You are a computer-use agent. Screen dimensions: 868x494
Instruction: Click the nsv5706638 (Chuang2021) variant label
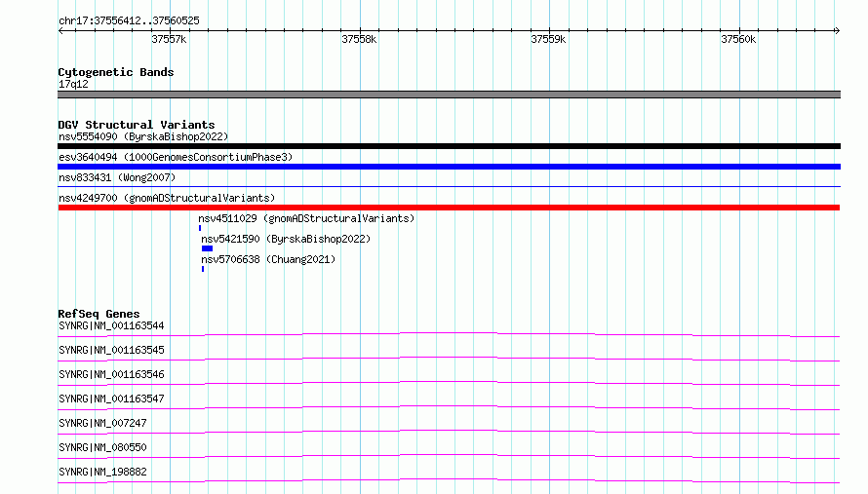coord(268,259)
